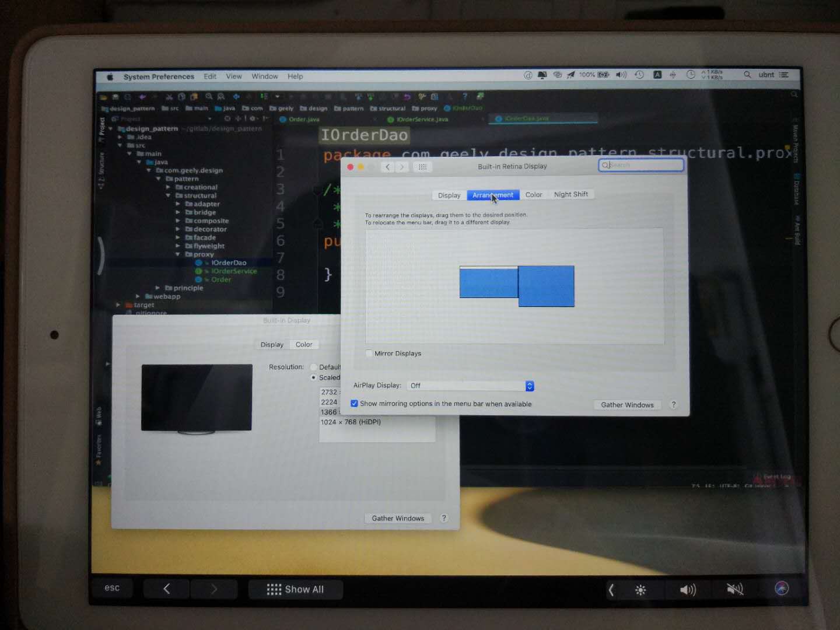840x630 pixels.
Task: Expand the principle folder in project tree
Action: (x=157, y=288)
